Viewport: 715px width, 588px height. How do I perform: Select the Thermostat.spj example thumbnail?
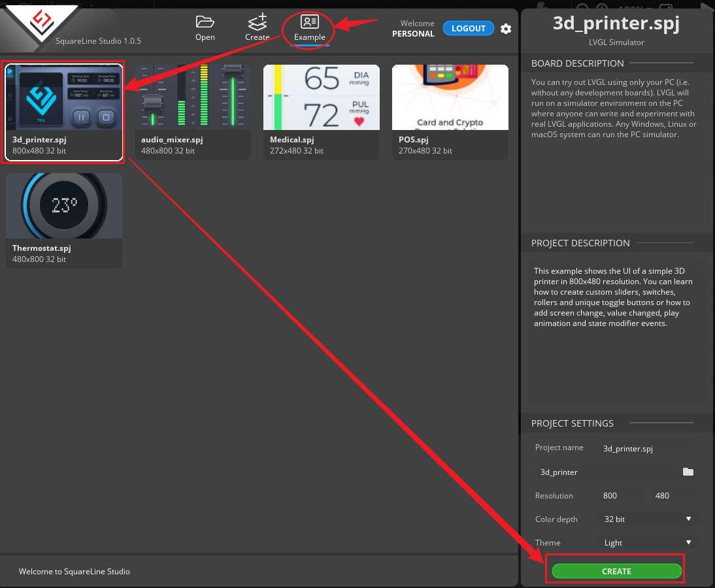click(63, 206)
